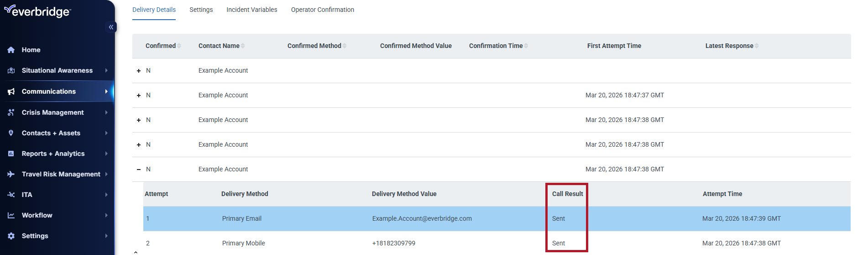Click the Travel Risk Management airplane icon

pyautogui.click(x=11, y=174)
